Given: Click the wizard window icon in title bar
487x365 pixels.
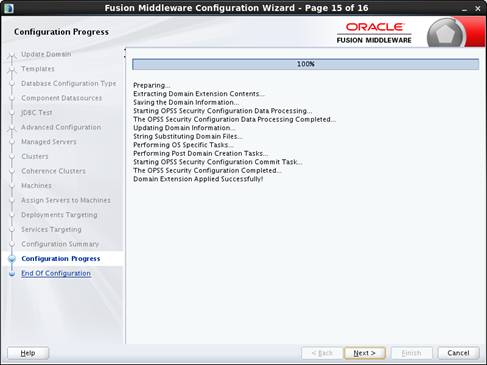Looking at the screenshot, I should 8,8.
